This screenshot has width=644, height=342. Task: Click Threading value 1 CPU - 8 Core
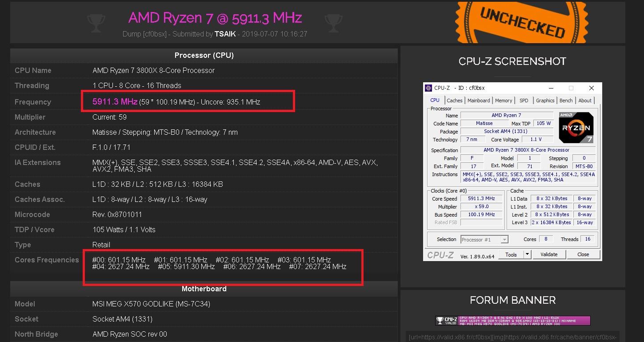click(137, 85)
